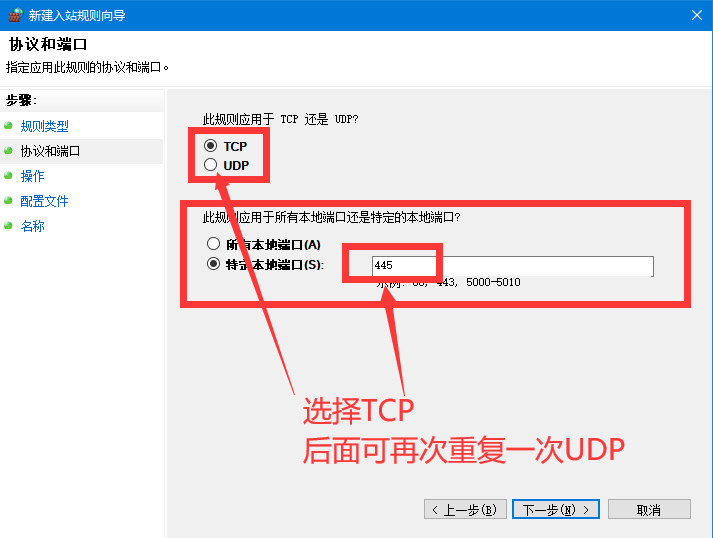Click the 步骤: sidebar header
Screen dimensions: 713x538
point(21,100)
